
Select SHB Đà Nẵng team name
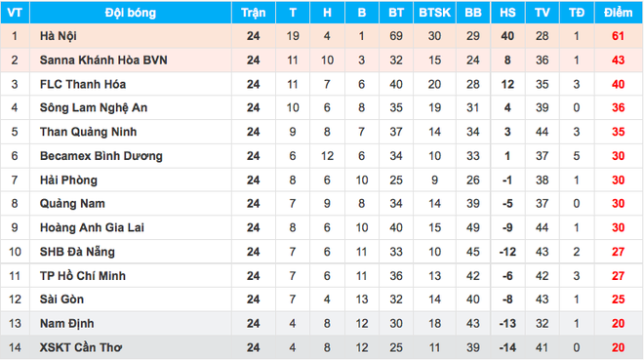(x=77, y=252)
